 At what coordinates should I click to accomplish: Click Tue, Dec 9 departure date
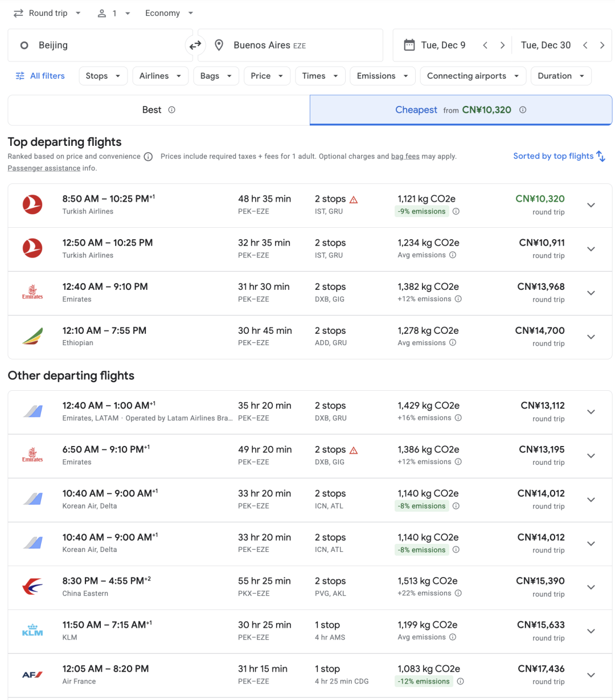point(443,45)
